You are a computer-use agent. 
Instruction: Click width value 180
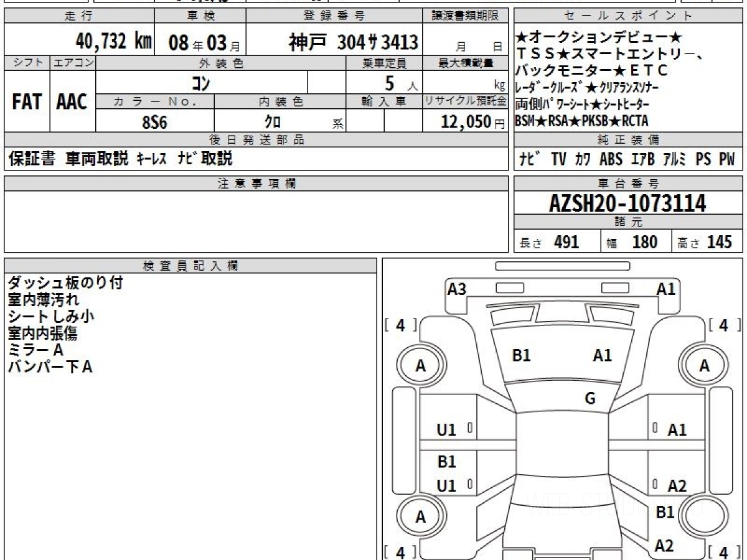pos(644,242)
